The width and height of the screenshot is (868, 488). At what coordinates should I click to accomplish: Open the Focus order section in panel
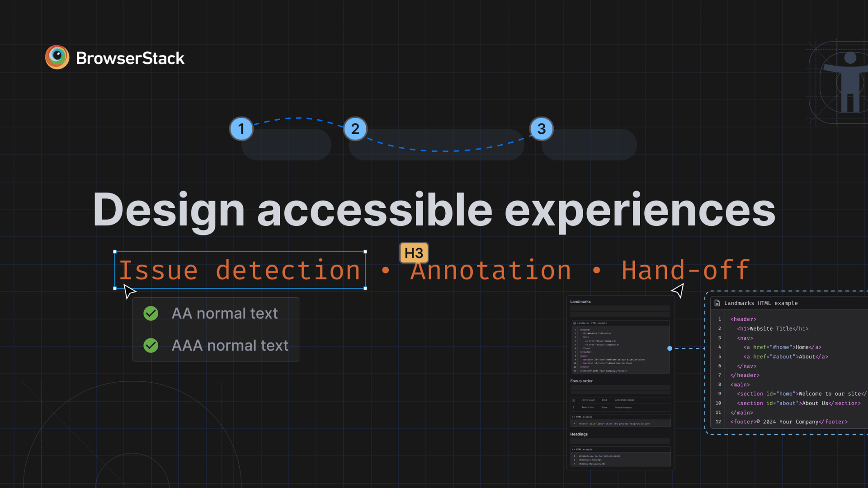[581, 381]
